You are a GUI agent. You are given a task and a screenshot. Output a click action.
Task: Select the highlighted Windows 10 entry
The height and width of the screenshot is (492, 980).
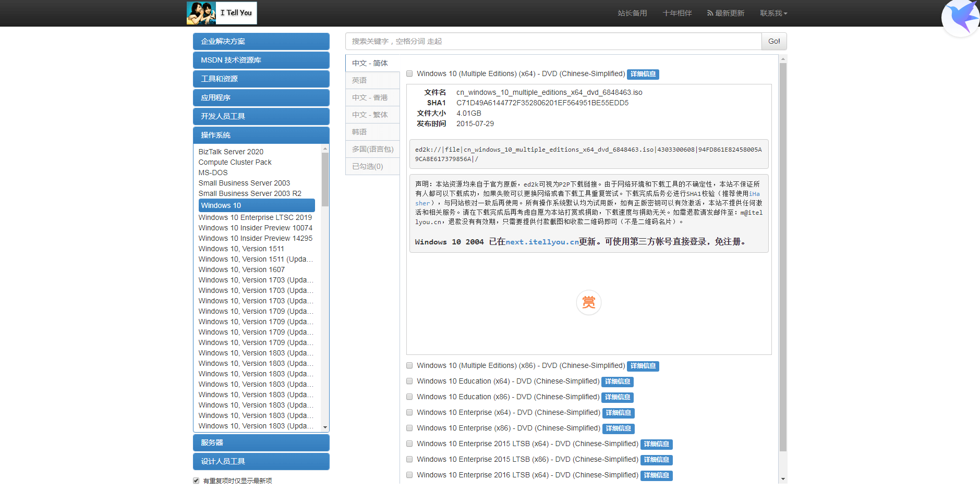257,205
